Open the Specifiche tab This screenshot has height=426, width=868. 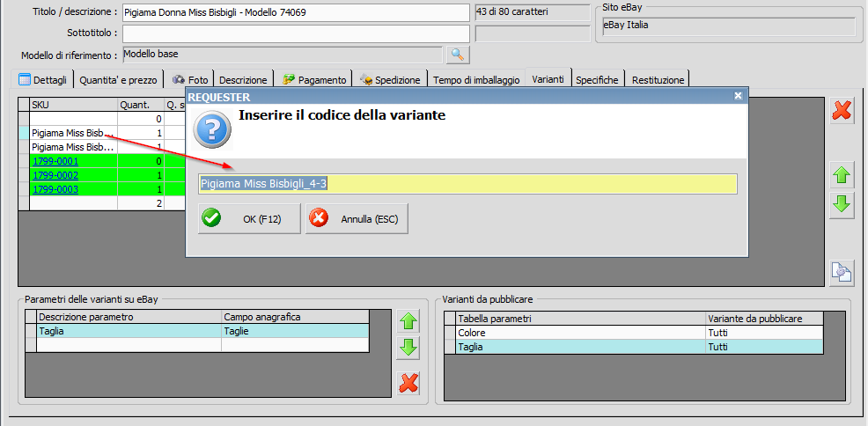point(597,80)
